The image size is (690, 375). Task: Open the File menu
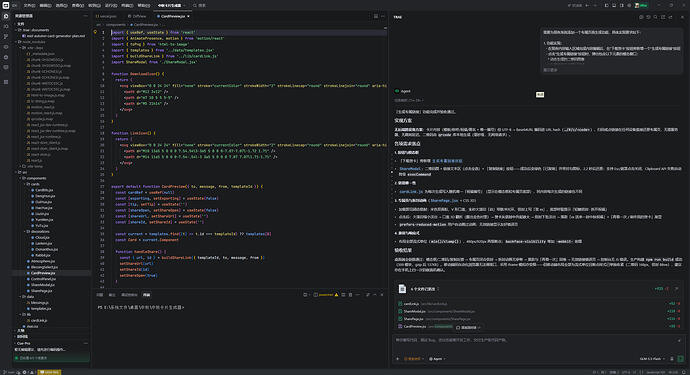[x=29, y=5]
